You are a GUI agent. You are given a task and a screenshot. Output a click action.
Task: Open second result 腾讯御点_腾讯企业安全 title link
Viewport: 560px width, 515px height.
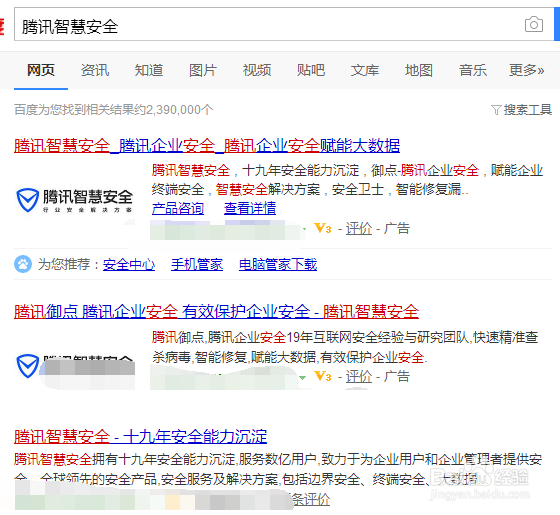pos(216,311)
